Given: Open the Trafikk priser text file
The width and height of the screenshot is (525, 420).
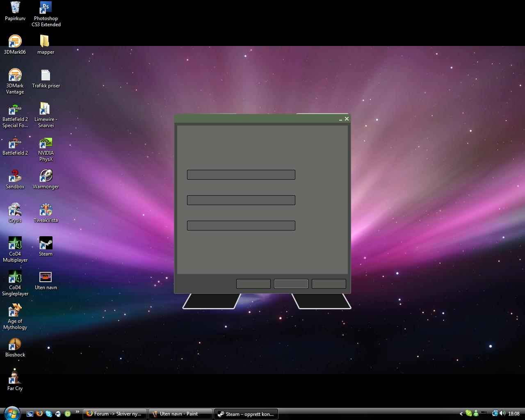Looking at the screenshot, I should (46, 78).
